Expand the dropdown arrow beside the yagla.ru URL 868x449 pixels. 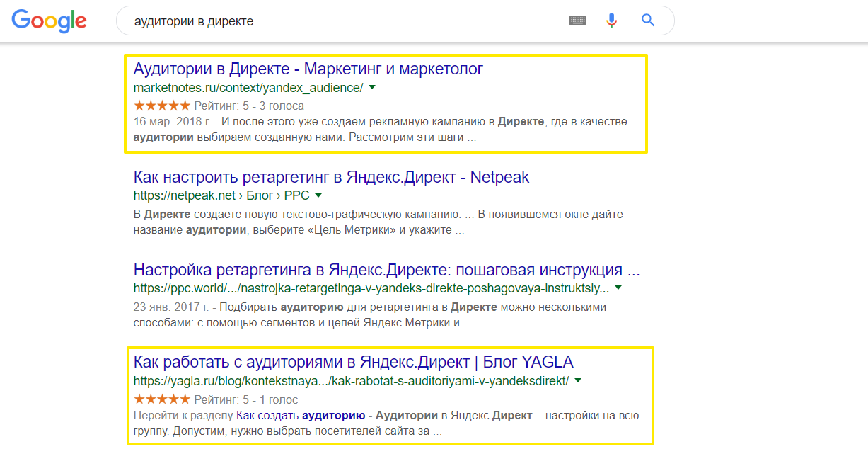[578, 381]
